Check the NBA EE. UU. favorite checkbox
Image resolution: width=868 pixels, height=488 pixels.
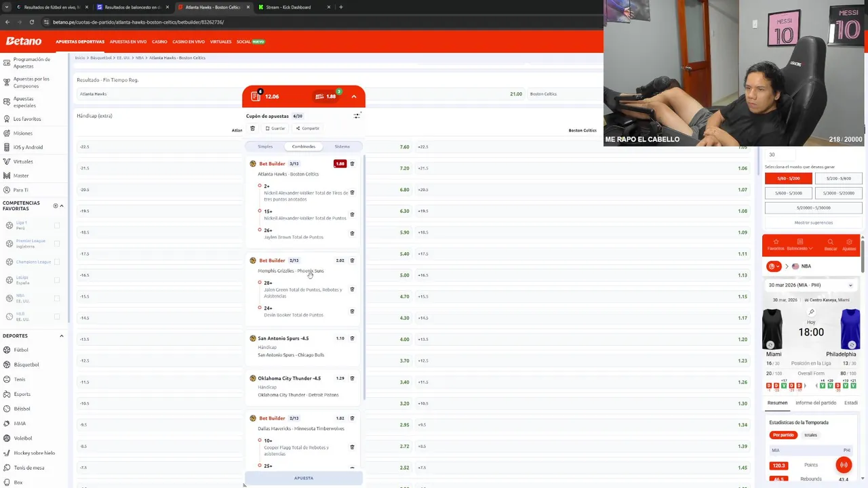57,298
